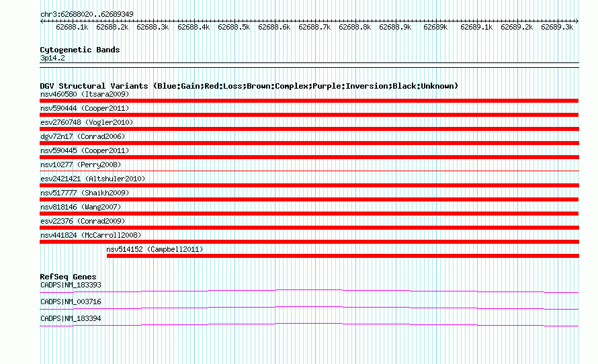Viewport: 598px width, 364px height.
Task: Click the 62688.1k ruler tick label
Action: point(72,28)
